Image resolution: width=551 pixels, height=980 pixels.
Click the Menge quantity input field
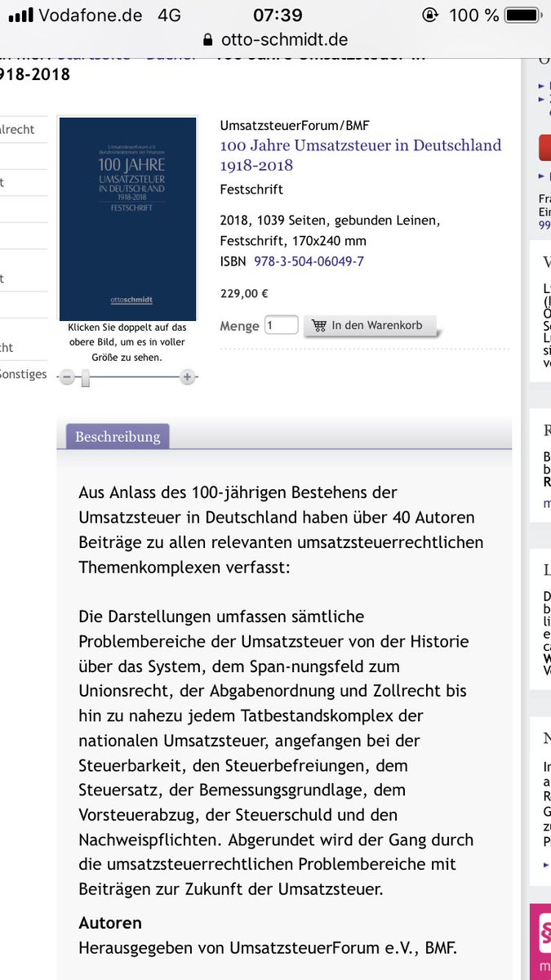pos(281,325)
